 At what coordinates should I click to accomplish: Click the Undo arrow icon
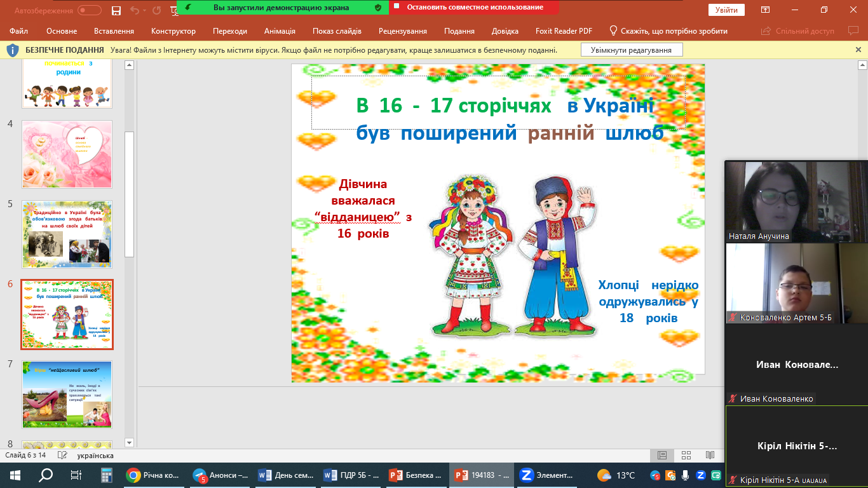[x=134, y=10]
